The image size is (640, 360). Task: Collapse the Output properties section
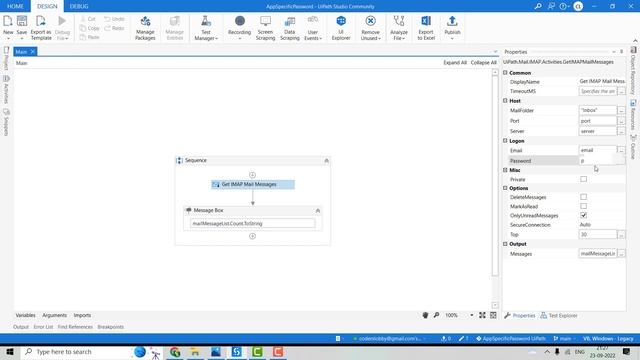pos(505,244)
